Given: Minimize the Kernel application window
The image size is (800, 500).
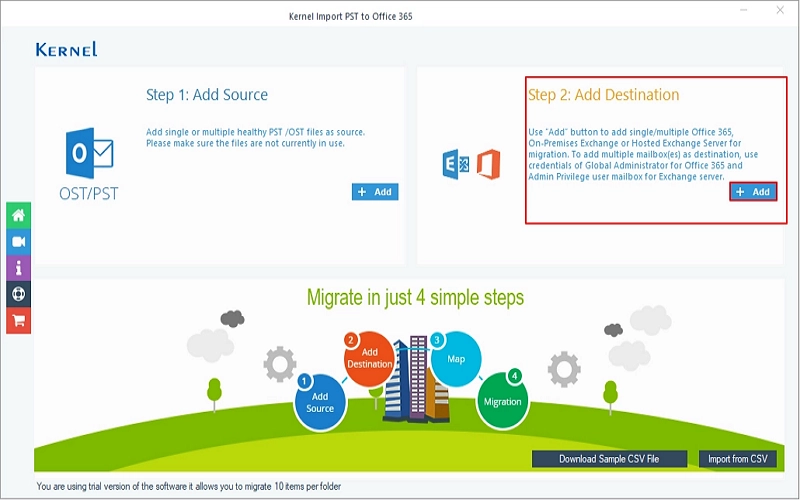Looking at the screenshot, I should coord(744,10).
